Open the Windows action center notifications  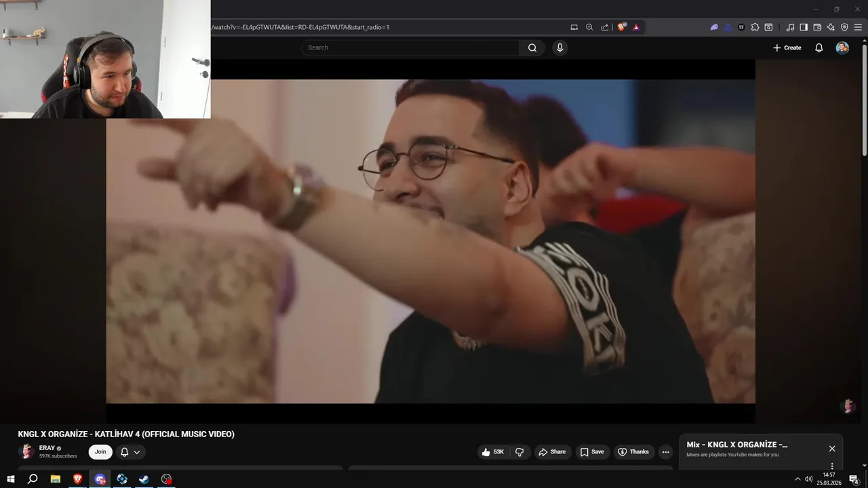pos(854,479)
